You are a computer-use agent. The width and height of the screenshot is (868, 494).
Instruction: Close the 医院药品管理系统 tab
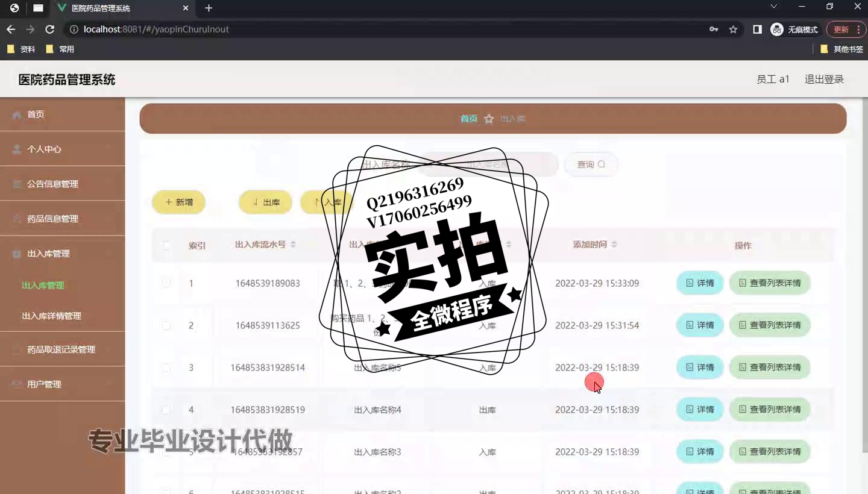click(x=186, y=8)
